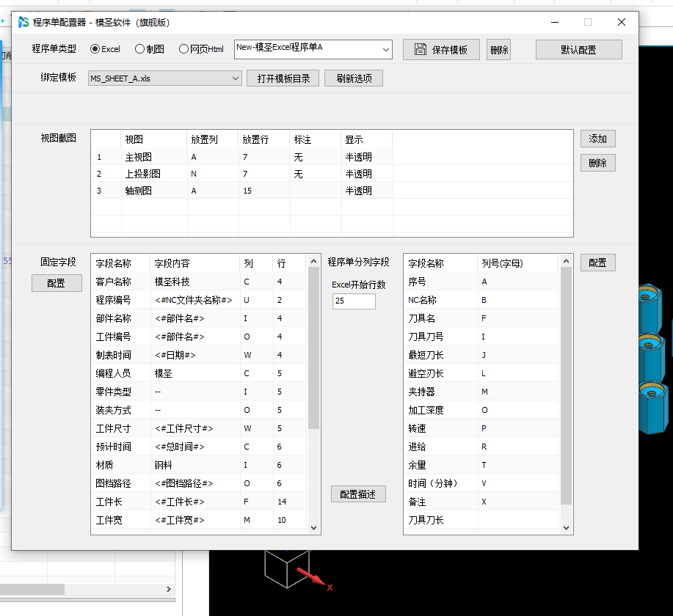Select the 图档路径 fixed field row

200,483
